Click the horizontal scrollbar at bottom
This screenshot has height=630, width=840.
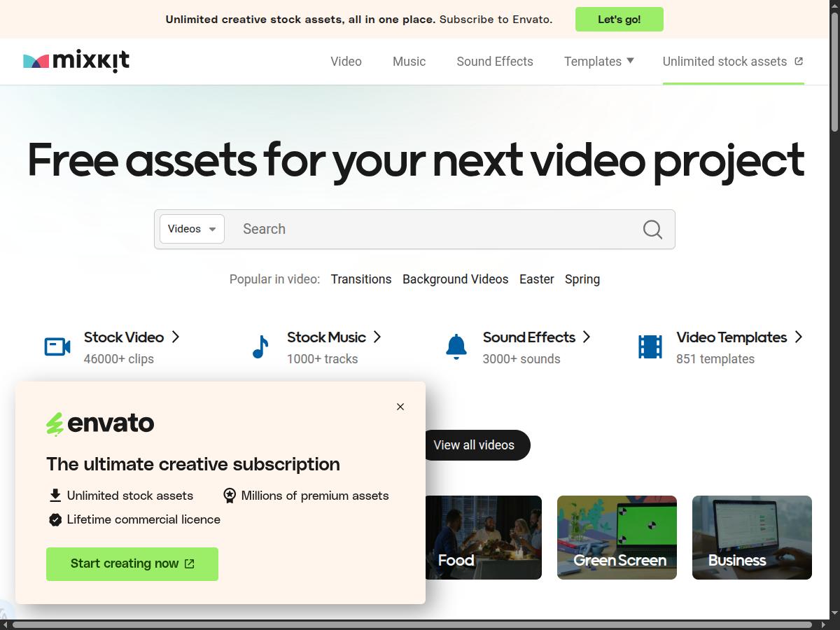412,624
